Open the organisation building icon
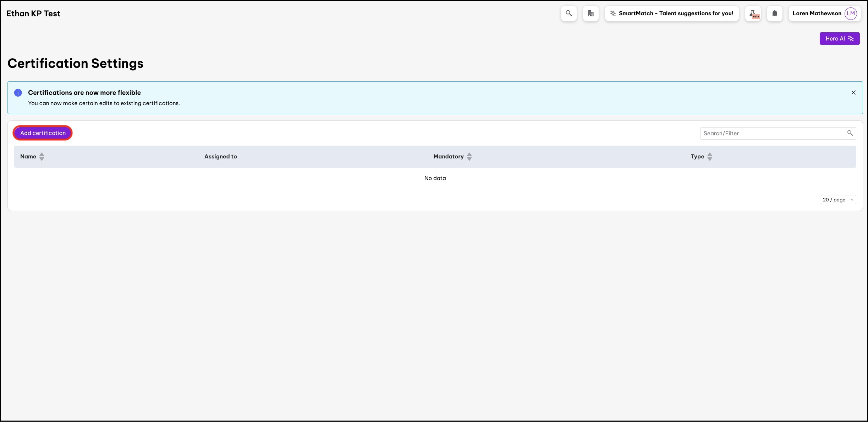Image resolution: width=868 pixels, height=422 pixels. click(x=590, y=13)
